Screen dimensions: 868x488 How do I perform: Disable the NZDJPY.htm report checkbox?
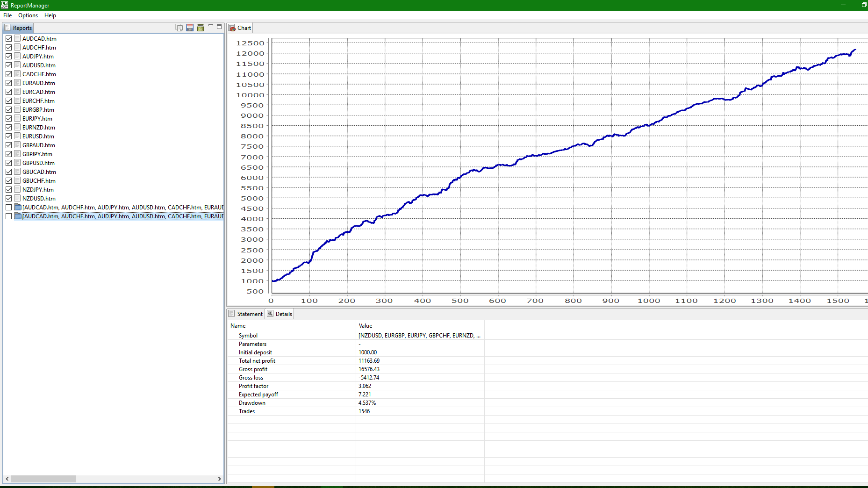tap(9, 190)
